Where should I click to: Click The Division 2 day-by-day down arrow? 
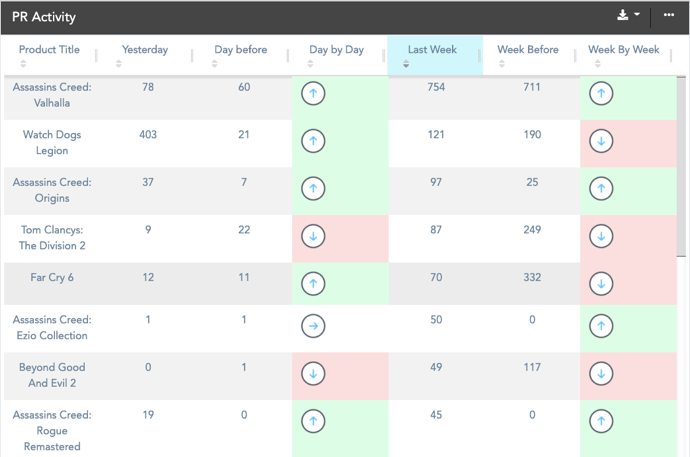coord(313,237)
